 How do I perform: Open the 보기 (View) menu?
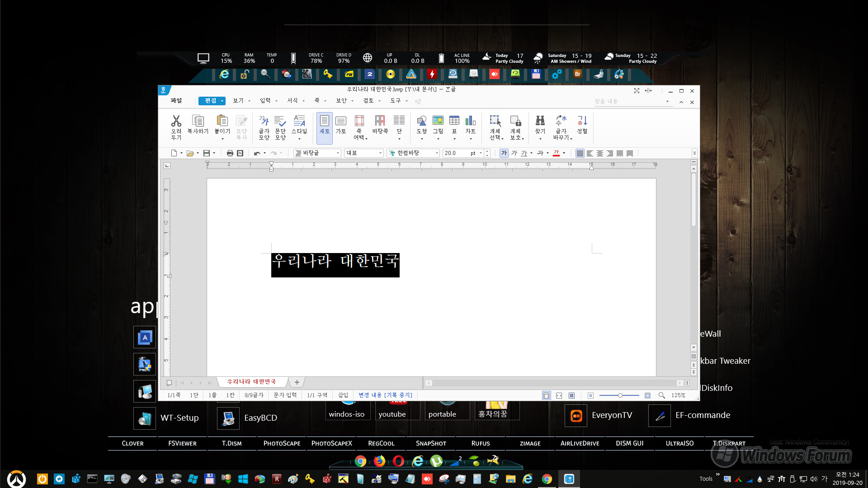point(237,101)
